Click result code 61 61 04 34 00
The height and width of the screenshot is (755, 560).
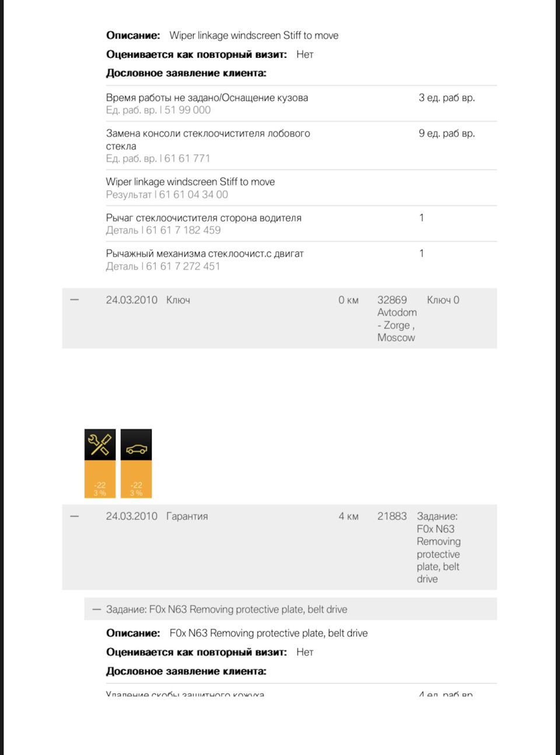pyautogui.click(x=193, y=195)
